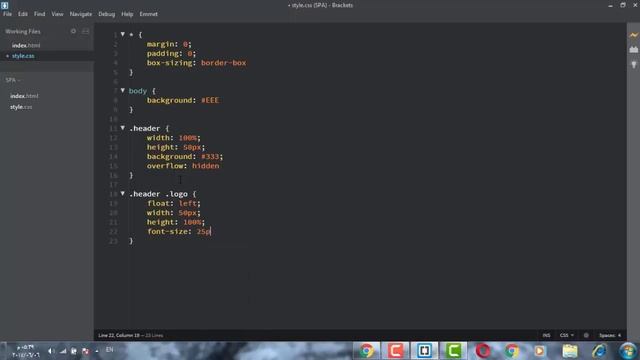The height and width of the screenshot is (360, 640).
Task: Open green Camtasia icon in taskbar
Action: (453, 351)
